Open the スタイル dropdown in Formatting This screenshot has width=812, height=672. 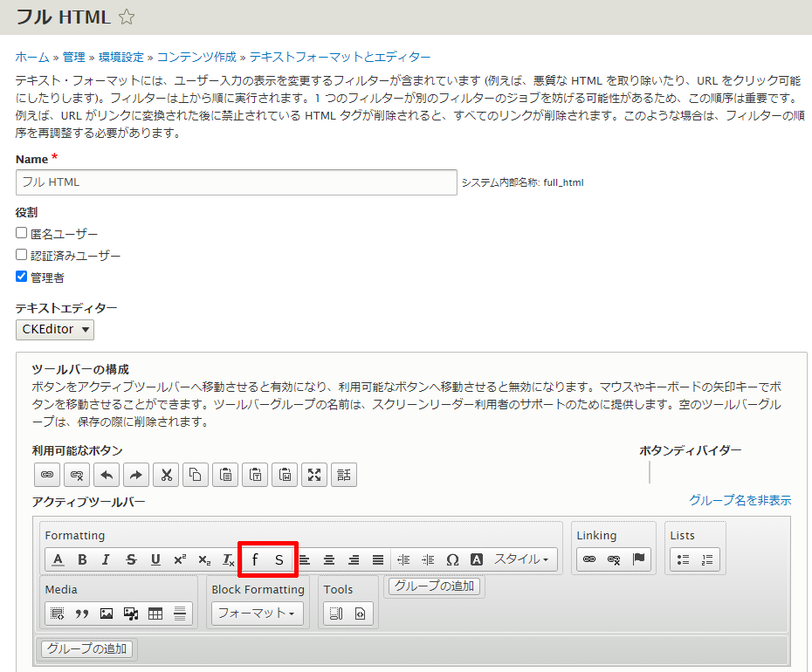coord(521,559)
